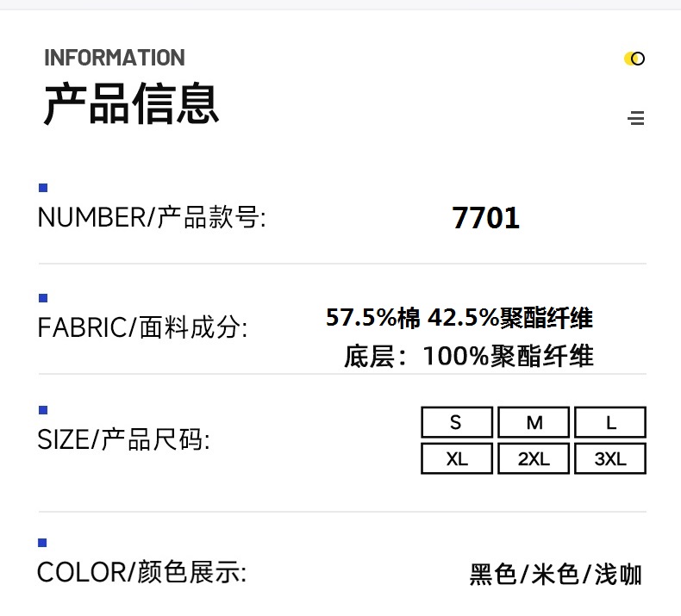Toggle the yellow circle switch at top right
This screenshot has height=616, width=681.
point(634,59)
